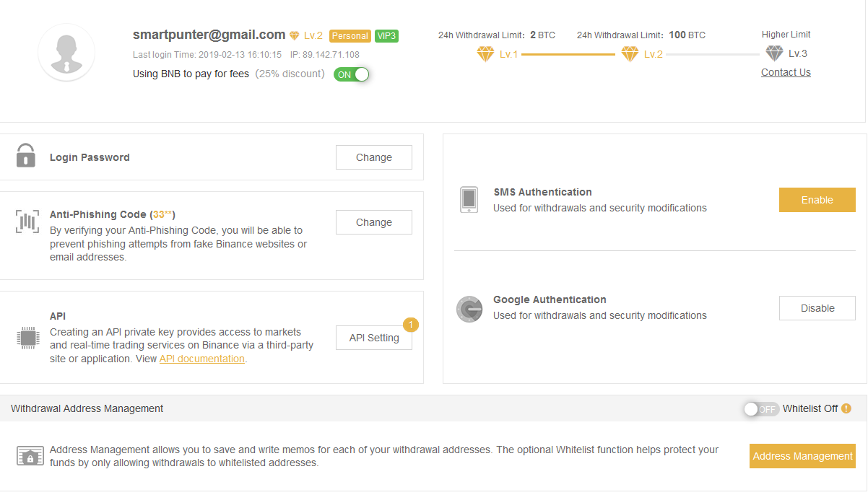
Task: Open Address Management
Action: pos(803,456)
